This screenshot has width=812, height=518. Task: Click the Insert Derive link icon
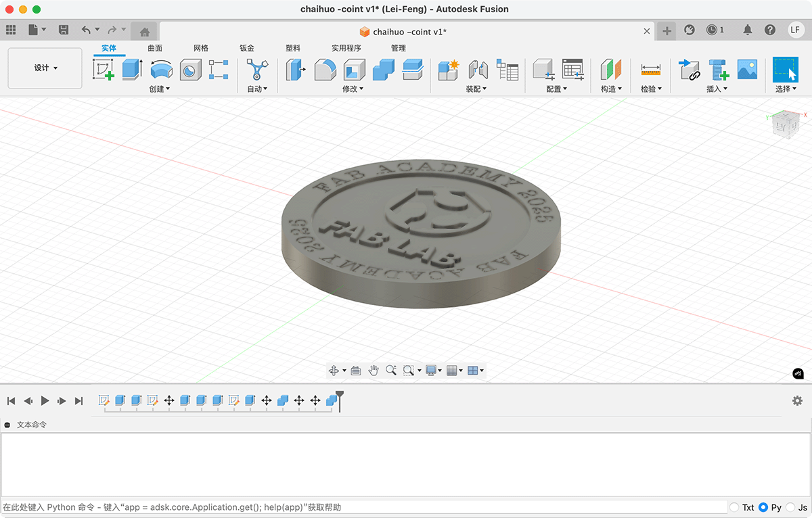tap(689, 70)
